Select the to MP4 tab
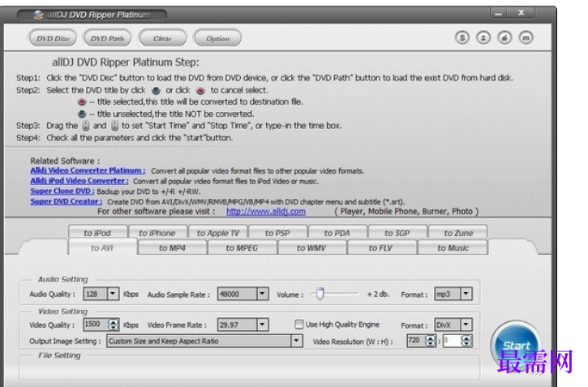Image resolution: width=588 pixels, height=387 pixels. [172, 247]
